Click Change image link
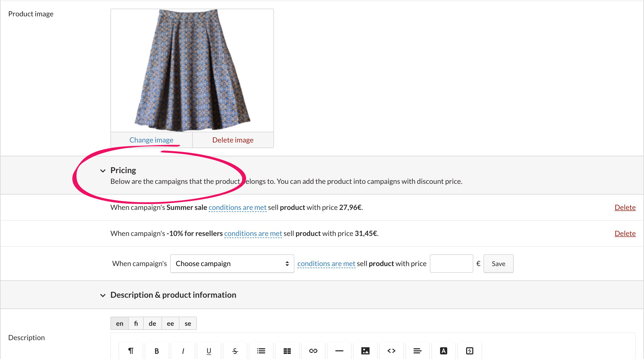Image resolution: width=644 pixels, height=359 pixels. 151,140
